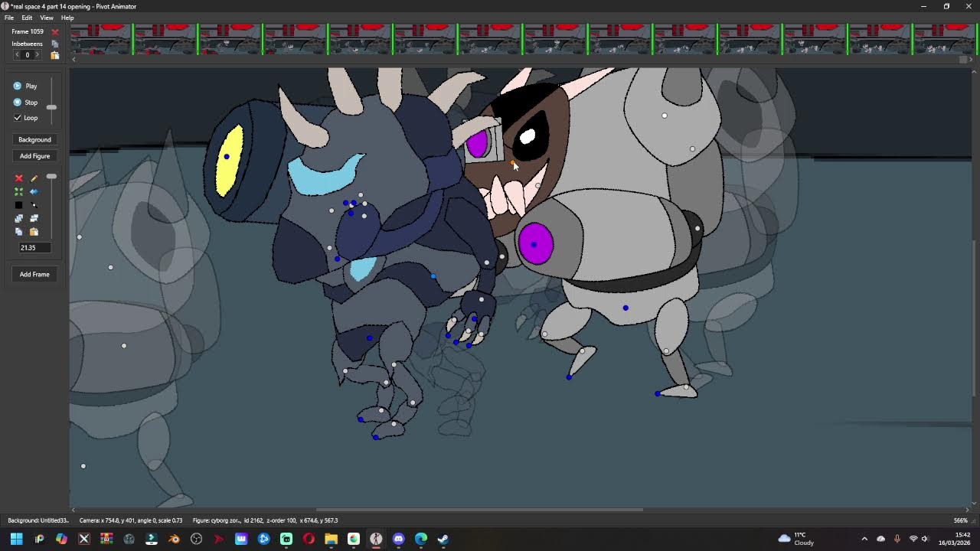The image size is (980, 551).
Task: Adjust playback speed slider handle
Action: click(x=51, y=107)
